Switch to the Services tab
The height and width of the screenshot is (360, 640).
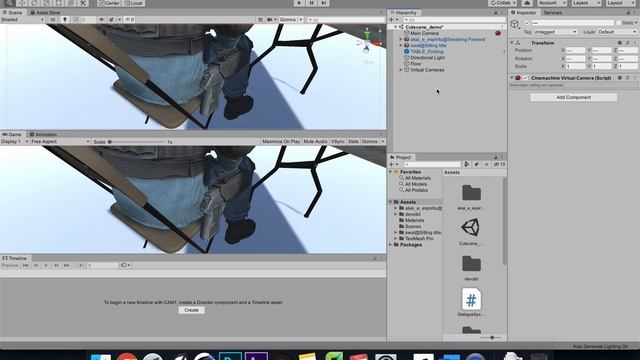click(x=553, y=13)
